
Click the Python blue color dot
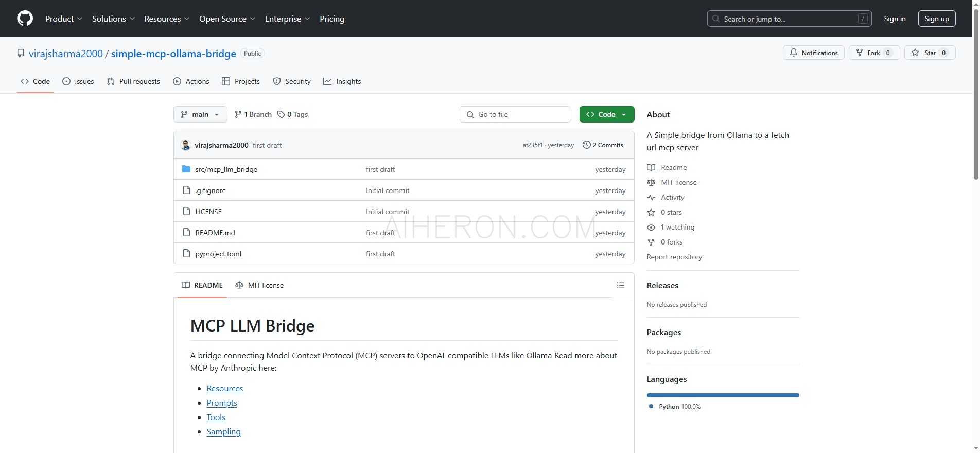coord(651,406)
